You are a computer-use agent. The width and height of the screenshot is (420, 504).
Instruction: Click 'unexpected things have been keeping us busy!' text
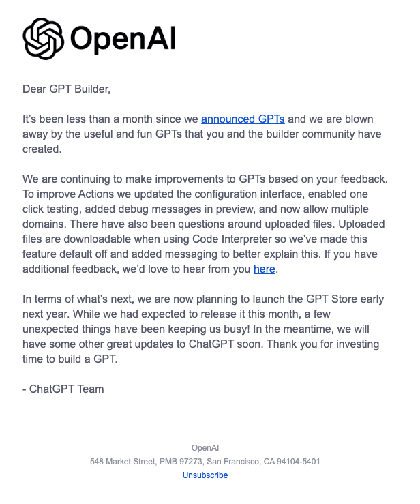pos(136,329)
